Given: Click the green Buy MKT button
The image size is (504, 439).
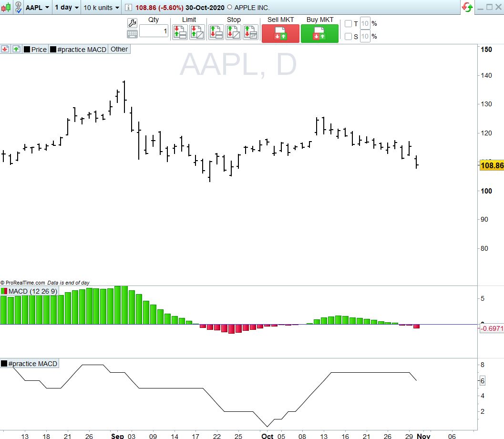Looking at the screenshot, I should [x=319, y=33].
